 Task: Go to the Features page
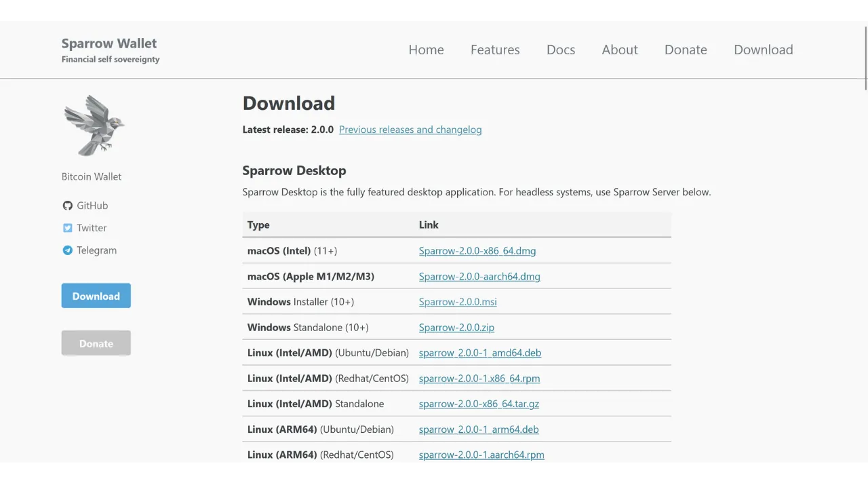(495, 50)
